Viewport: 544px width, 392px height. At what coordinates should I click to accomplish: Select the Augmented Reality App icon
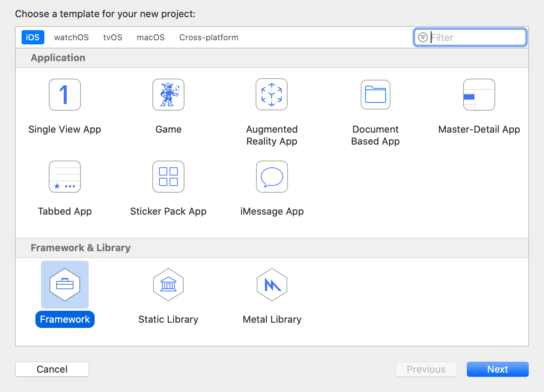(272, 94)
